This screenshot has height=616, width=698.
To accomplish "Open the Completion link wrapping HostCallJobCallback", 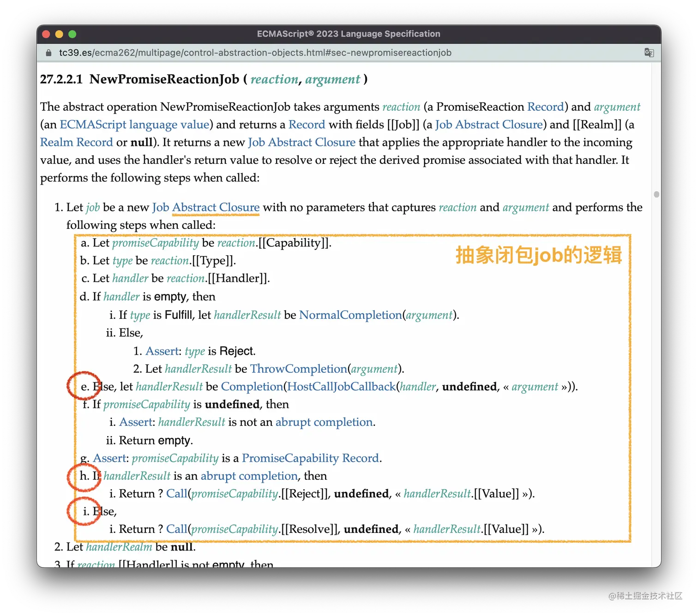I will pyautogui.click(x=252, y=387).
